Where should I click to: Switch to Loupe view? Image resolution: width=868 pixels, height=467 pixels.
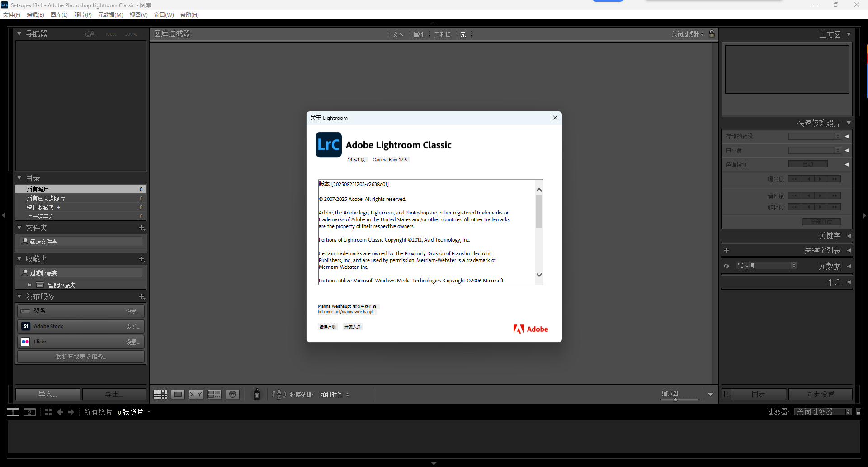coord(178,394)
